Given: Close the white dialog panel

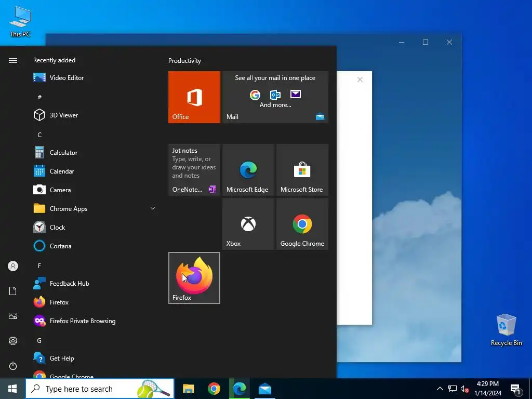Looking at the screenshot, I should coord(360,79).
